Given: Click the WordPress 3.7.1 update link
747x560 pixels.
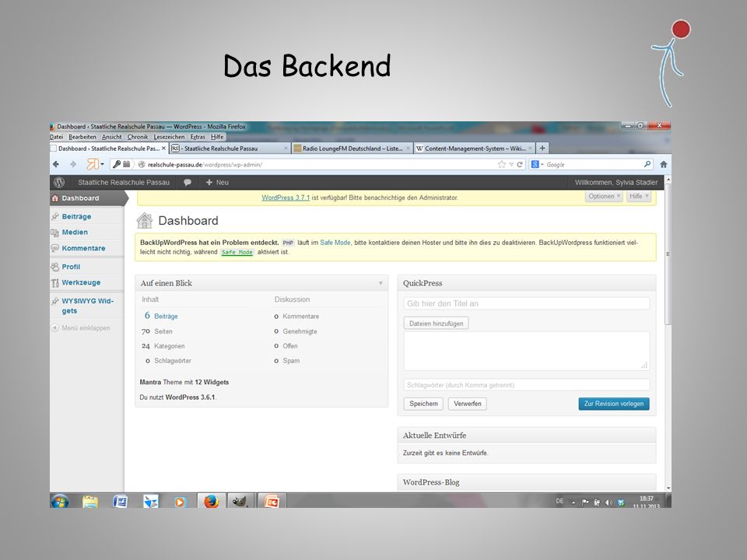Looking at the screenshot, I should [x=286, y=198].
